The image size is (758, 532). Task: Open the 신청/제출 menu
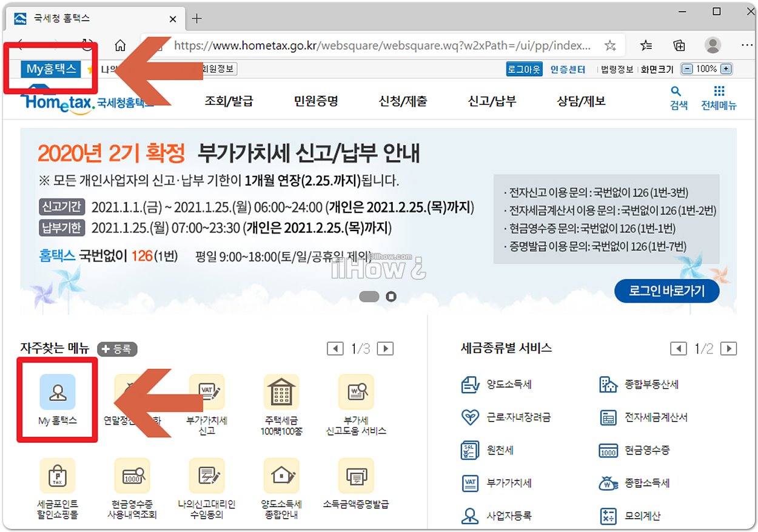click(403, 101)
